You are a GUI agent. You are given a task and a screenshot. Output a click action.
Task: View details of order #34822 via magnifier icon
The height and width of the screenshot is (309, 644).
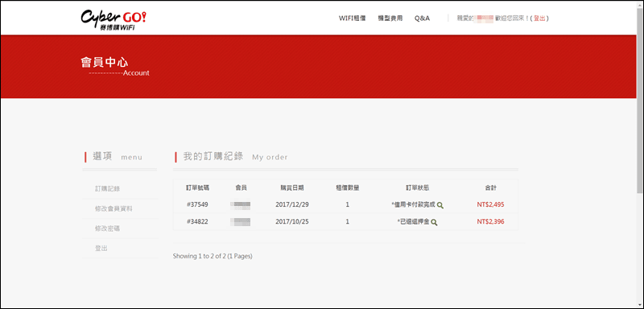(x=434, y=222)
